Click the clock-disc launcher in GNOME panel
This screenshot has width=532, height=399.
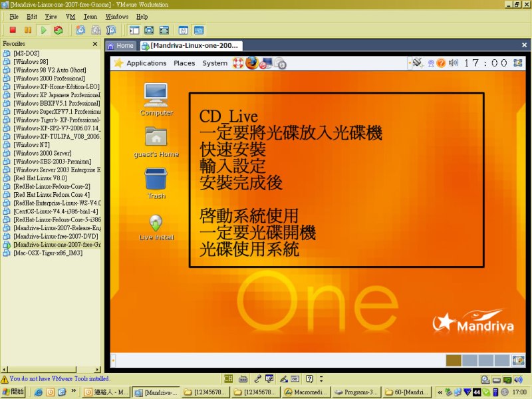click(x=281, y=63)
